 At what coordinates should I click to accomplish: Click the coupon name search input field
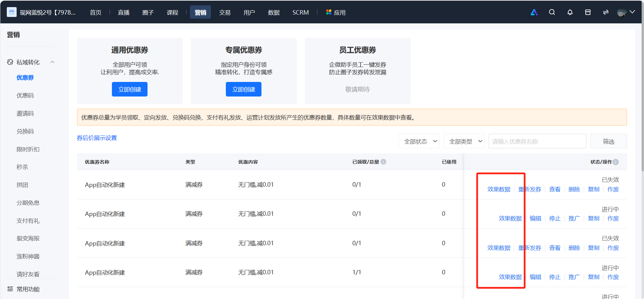click(x=537, y=141)
